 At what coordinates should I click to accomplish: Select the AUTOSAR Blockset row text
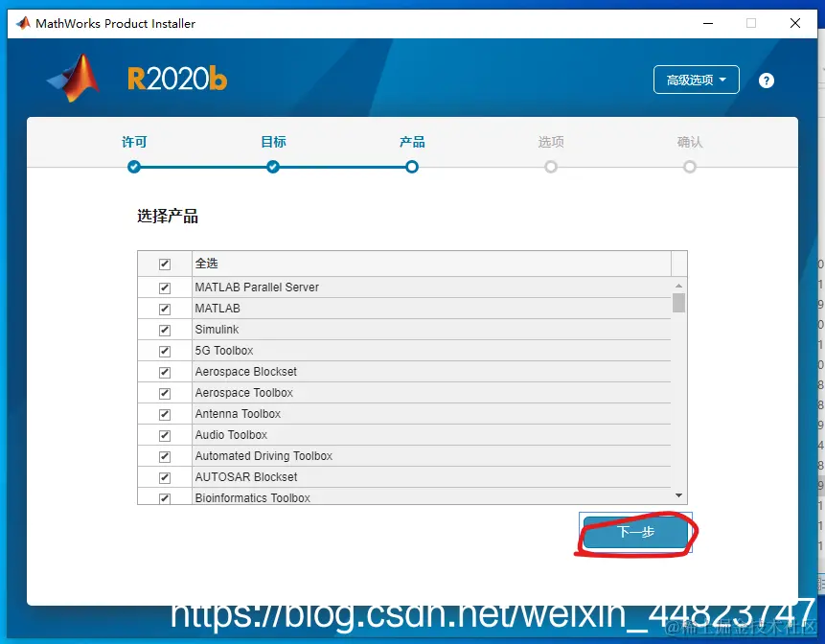(246, 476)
